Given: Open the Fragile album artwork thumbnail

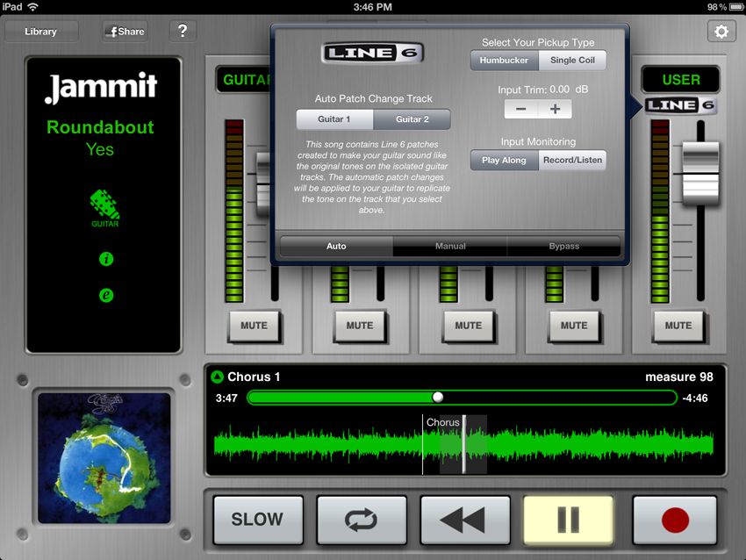Looking at the screenshot, I should click(104, 457).
